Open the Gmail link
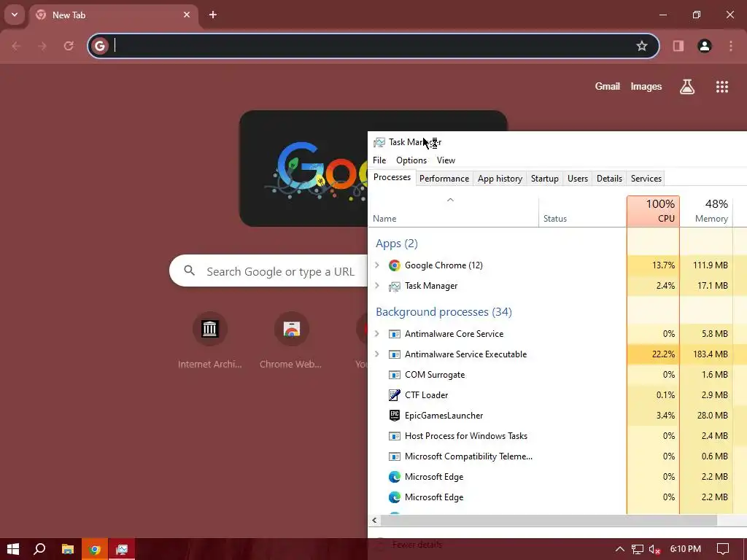Image resolution: width=747 pixels, height=560 pixels. 608,86
